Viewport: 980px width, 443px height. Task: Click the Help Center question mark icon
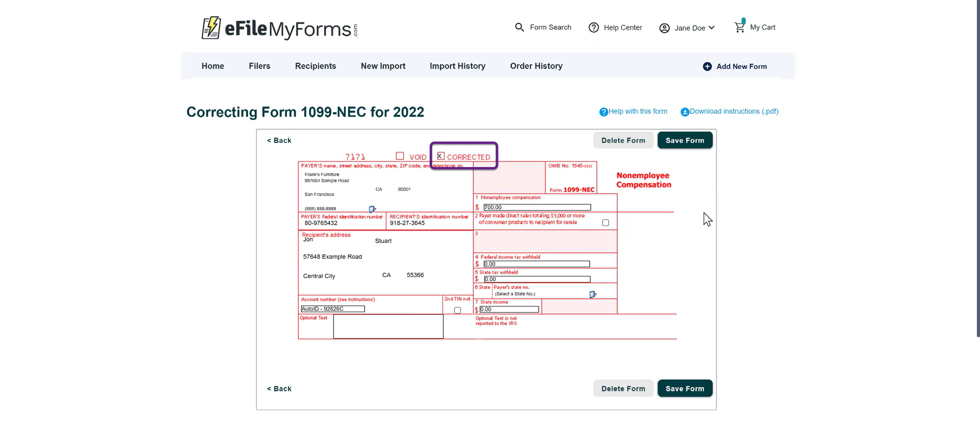[593, 28]
